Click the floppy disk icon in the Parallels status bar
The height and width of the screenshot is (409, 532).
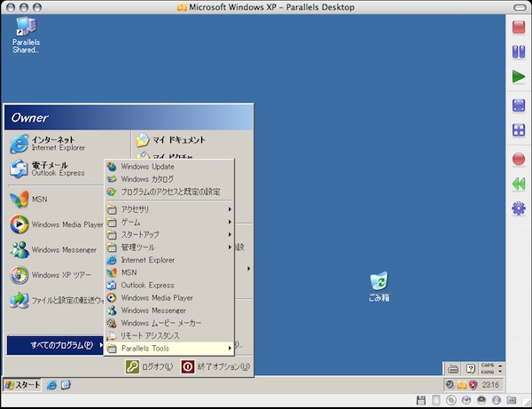pyautogui.click(x=420, y=400)
